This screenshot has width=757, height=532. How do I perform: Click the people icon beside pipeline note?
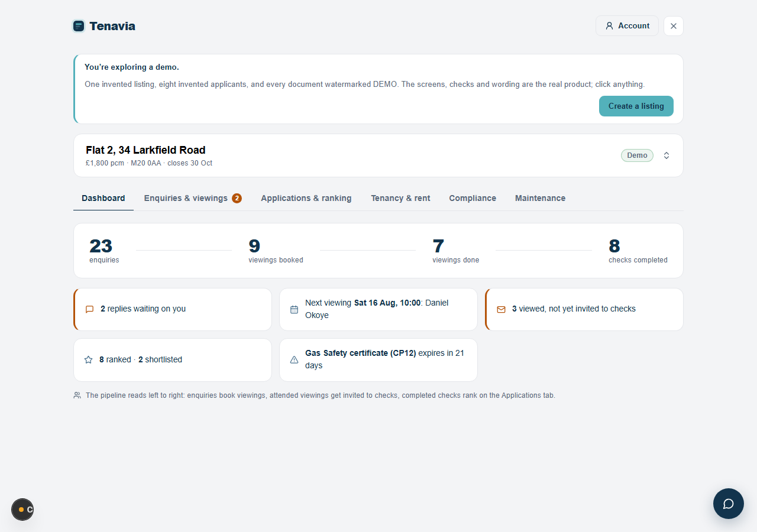(x=77, y=395)
